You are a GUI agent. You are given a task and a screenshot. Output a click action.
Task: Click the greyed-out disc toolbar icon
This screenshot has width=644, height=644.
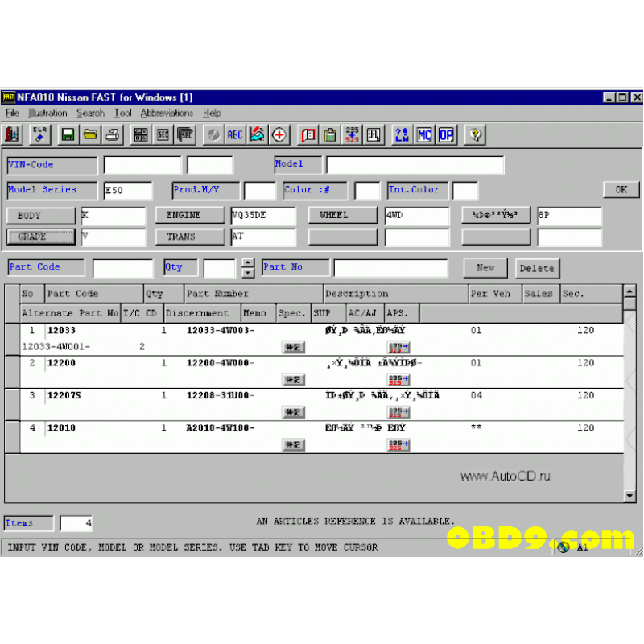click(x=213, y=134)
